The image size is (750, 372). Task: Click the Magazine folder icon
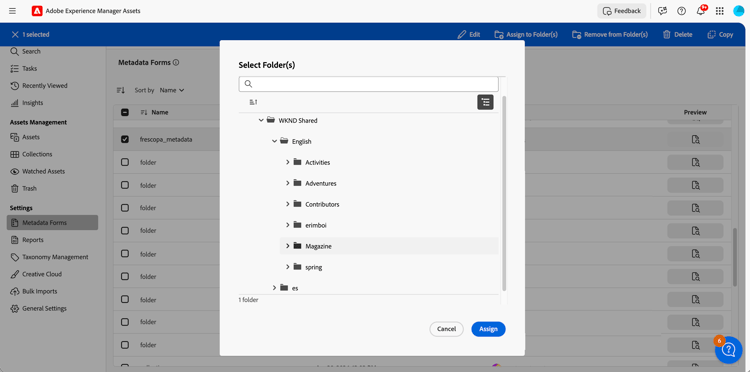(x=297, y=246)
